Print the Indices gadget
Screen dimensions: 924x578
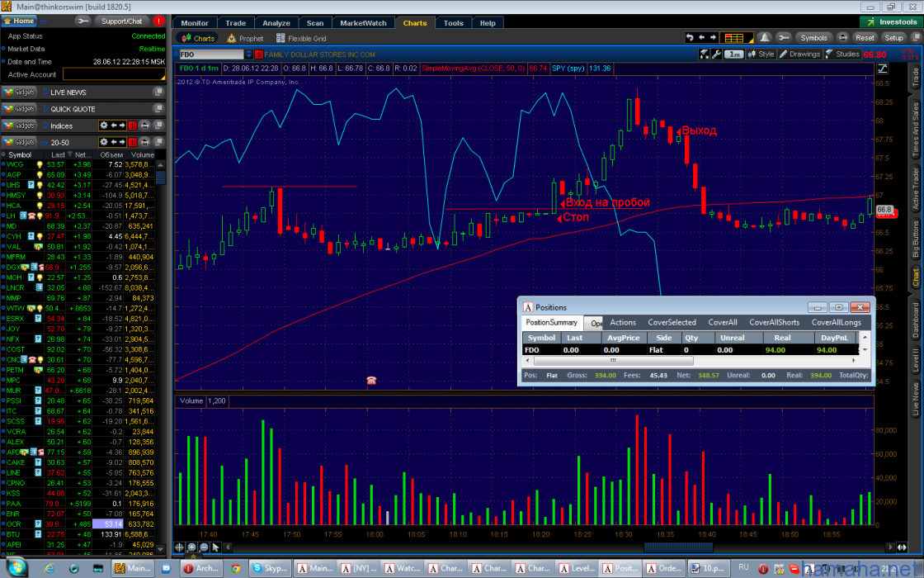point(144,126)
